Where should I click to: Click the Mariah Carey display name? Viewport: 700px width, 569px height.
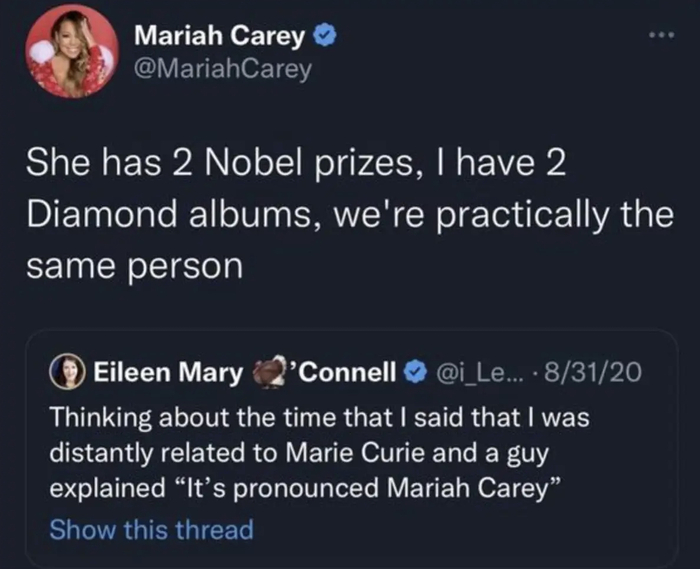[x=221, y=38]
